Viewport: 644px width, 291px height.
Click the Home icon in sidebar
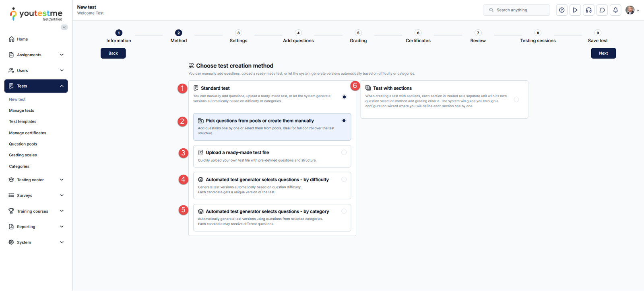11,39
